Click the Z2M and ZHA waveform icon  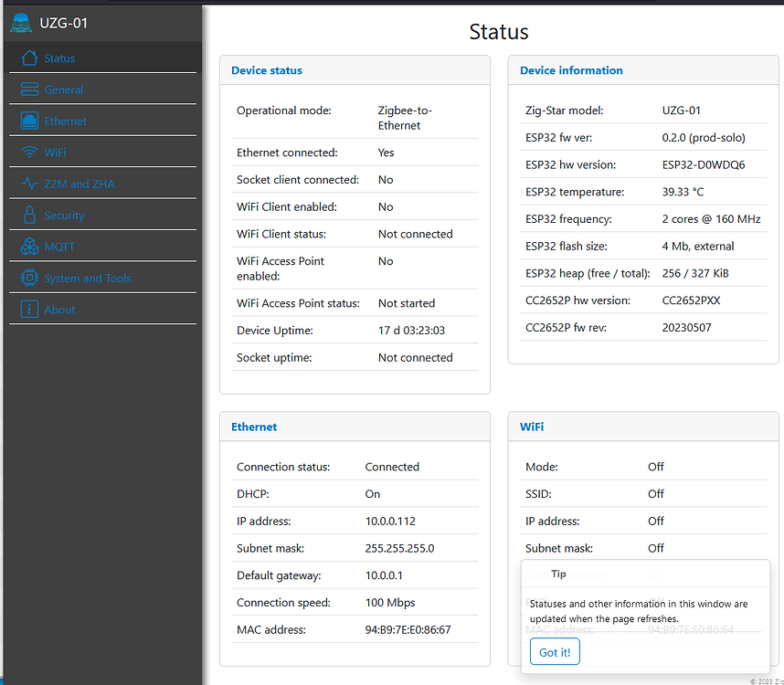click(x=28, y=183)
